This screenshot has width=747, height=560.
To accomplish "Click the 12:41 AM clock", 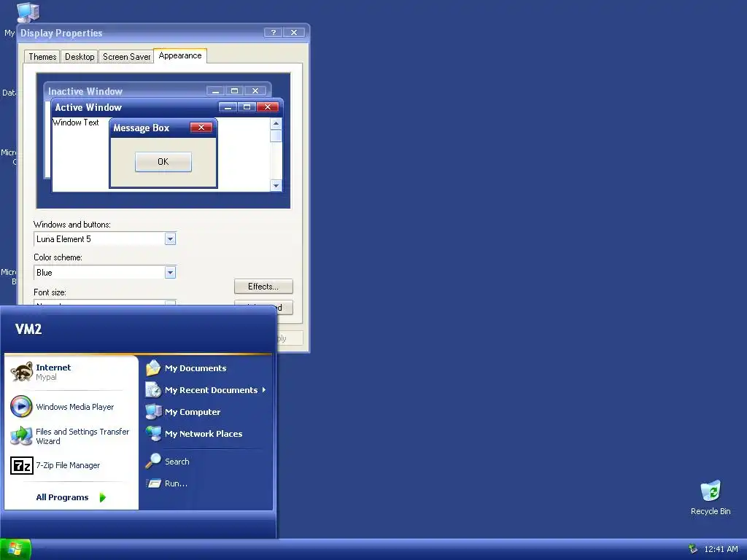I will [721, 549].
